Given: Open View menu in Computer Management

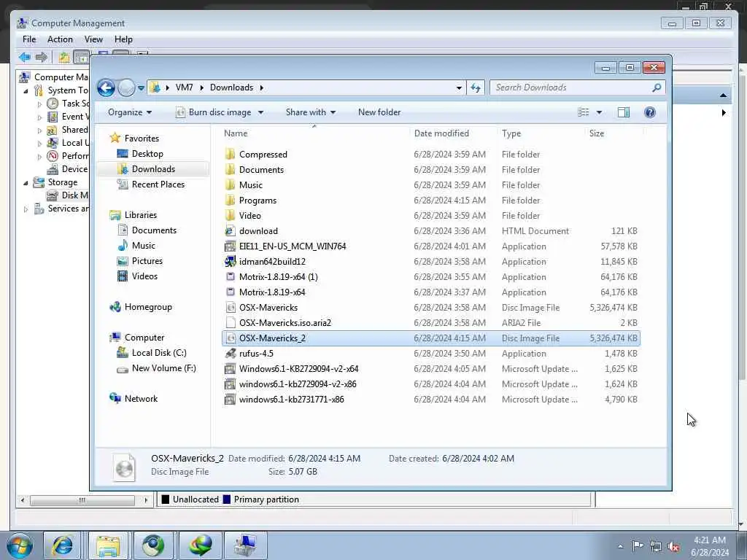Looking at the screenshot, I should 93,39.
